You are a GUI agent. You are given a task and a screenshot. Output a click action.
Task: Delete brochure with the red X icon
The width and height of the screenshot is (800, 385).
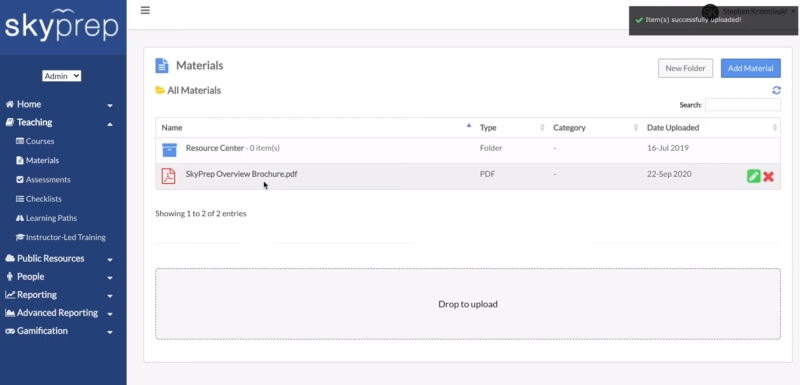pos(768,176)
